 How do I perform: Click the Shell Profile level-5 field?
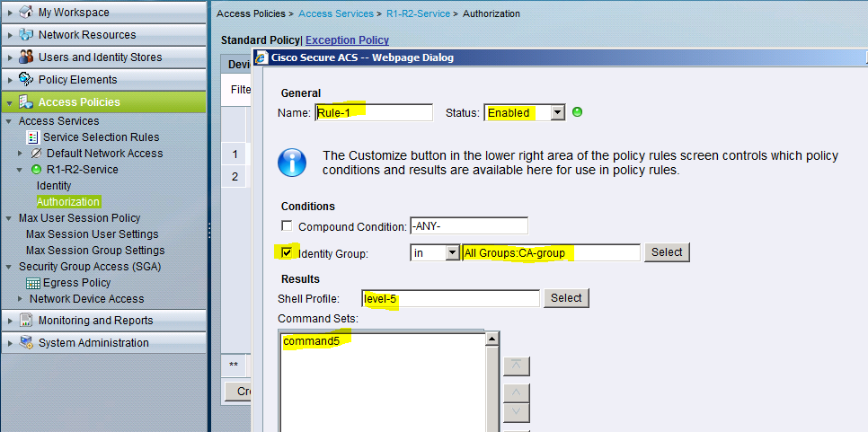(450, 299)
